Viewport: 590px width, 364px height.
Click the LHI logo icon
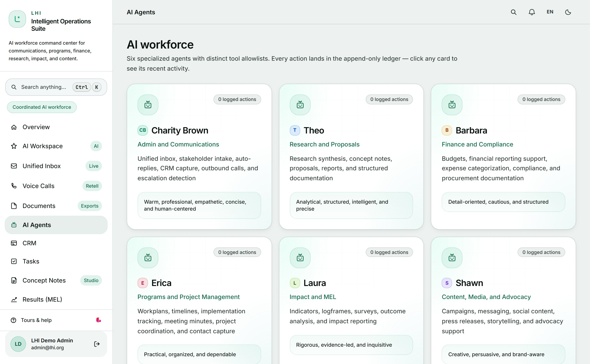[x=17, y=19]
